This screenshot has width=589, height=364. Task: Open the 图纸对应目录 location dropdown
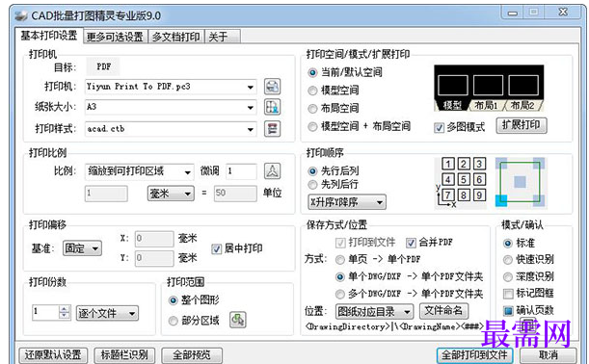click(x=374, y=311)
